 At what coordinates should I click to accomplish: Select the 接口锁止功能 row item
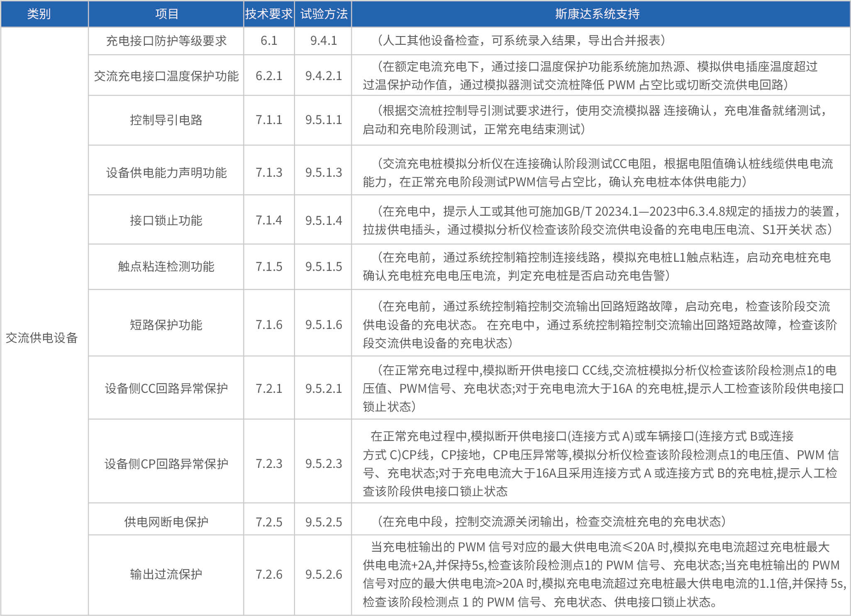click(166, 220)
